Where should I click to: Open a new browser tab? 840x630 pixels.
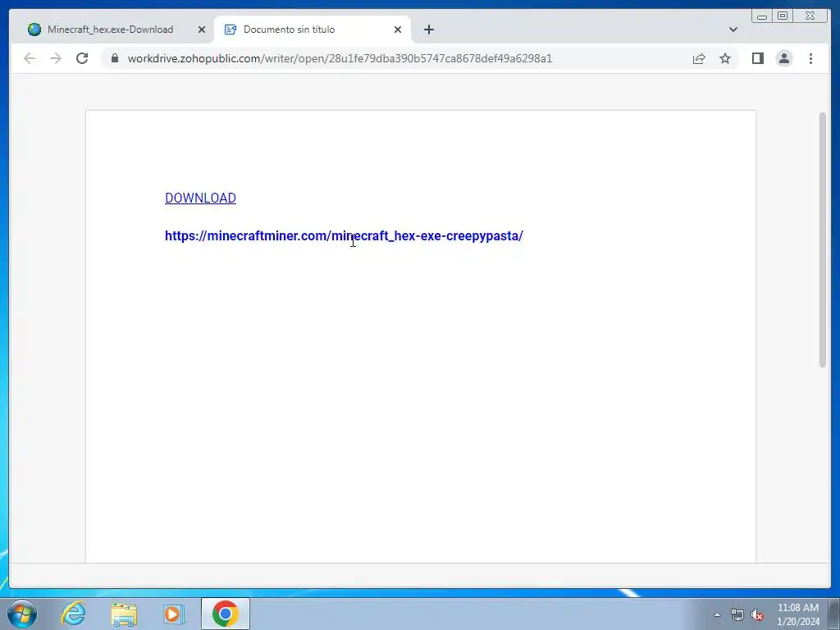point(428,30)
